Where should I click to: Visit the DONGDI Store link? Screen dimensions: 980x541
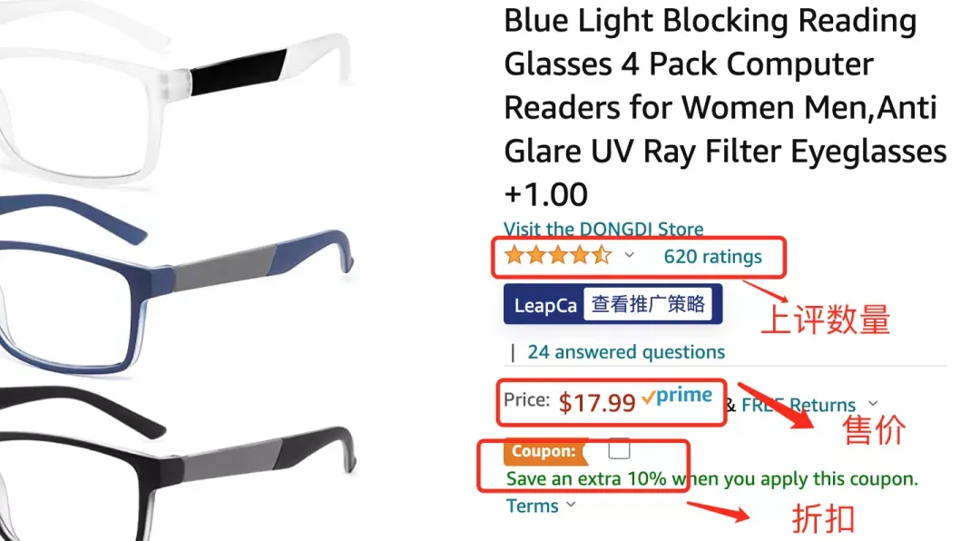603,229
